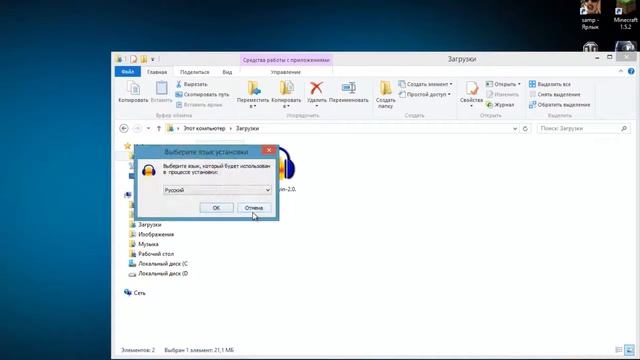Collapse the ribbon with chevron arrow
The width and height of the screenshot is (640, 360).
[621, 71]
